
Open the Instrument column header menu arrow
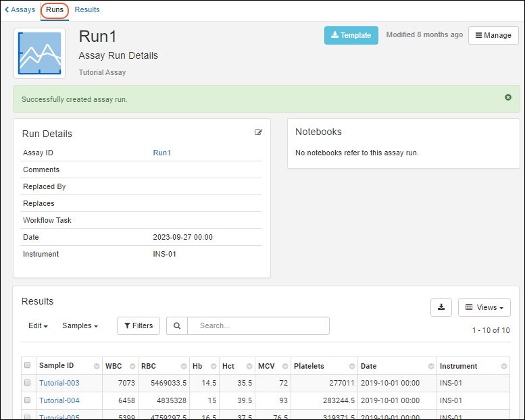click(503, 367)
